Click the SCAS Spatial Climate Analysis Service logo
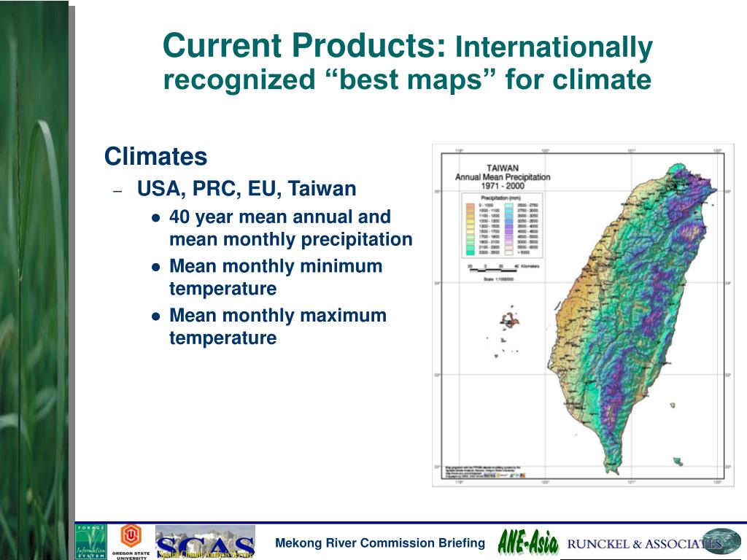Viewport: 747px width, 560px height. 205,542
